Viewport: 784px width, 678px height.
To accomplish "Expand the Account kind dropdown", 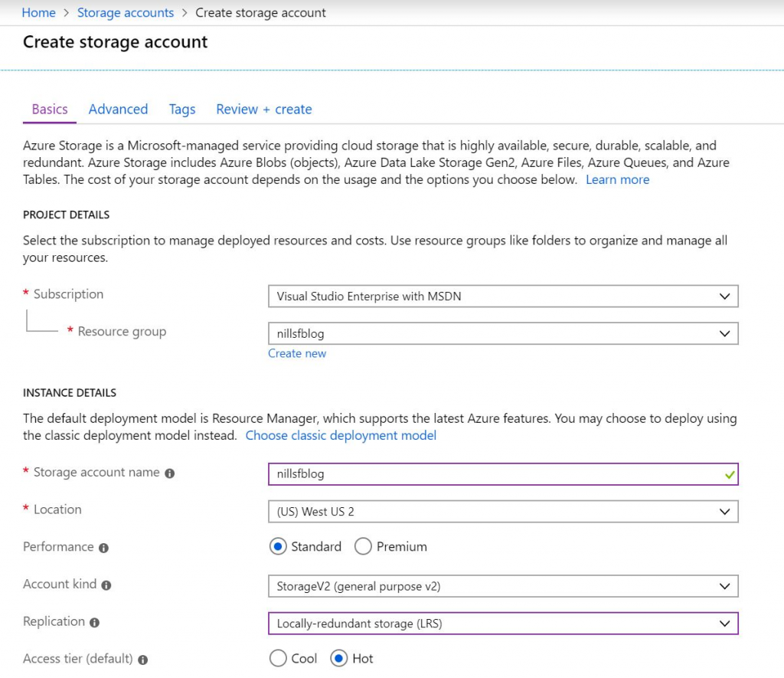I will point(503,586).
